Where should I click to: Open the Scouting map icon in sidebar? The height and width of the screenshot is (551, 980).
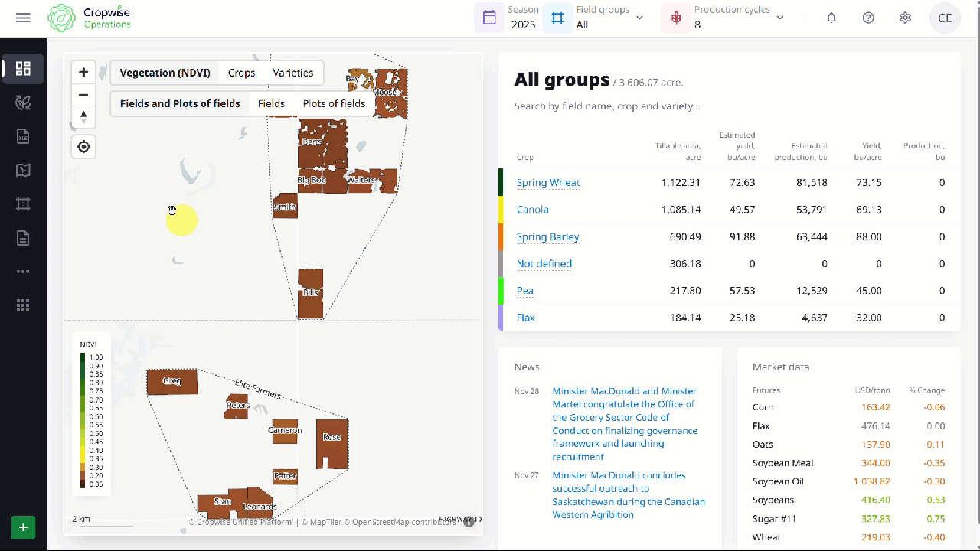[x=23, y=170]
